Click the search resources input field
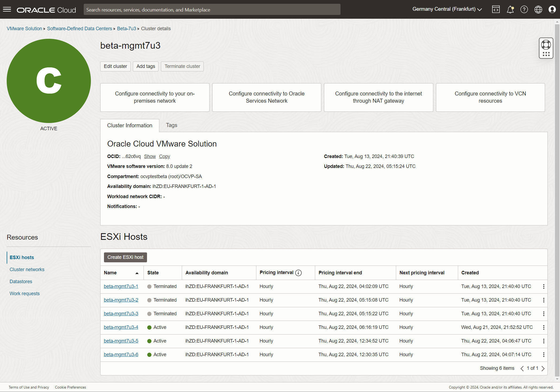 coord(212,10)
